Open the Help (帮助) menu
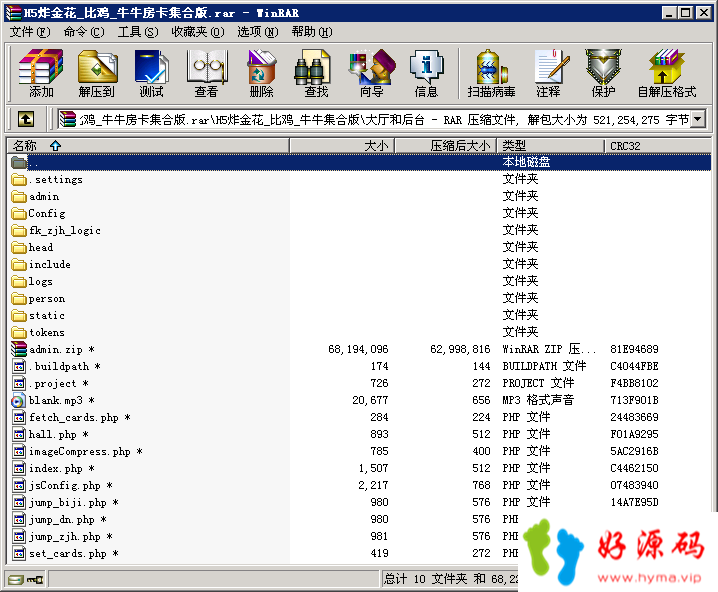 tap(312, 32)
